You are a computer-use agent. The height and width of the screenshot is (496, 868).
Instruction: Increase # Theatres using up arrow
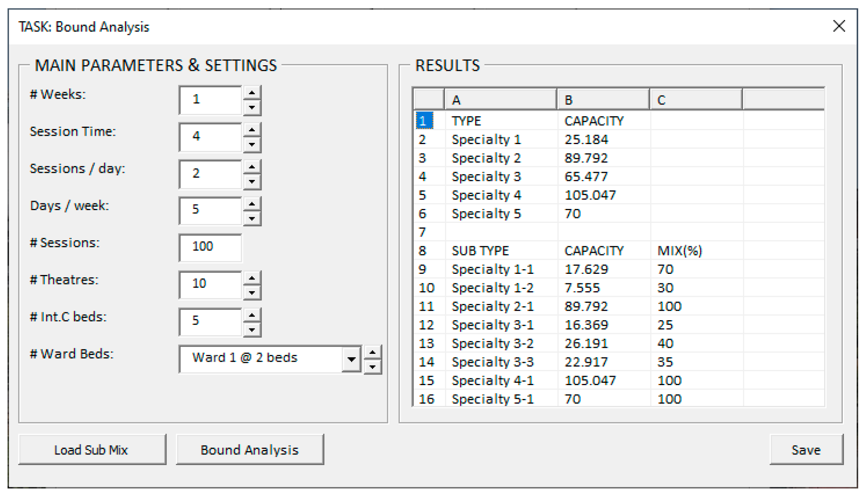[252, 278]
